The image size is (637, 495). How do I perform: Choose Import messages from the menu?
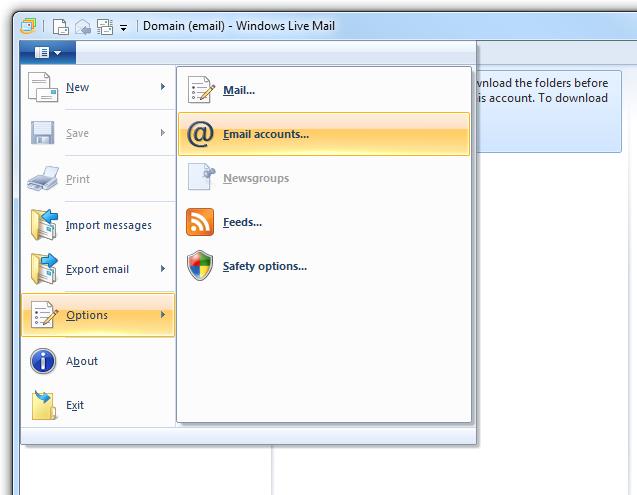click(108, 225)
